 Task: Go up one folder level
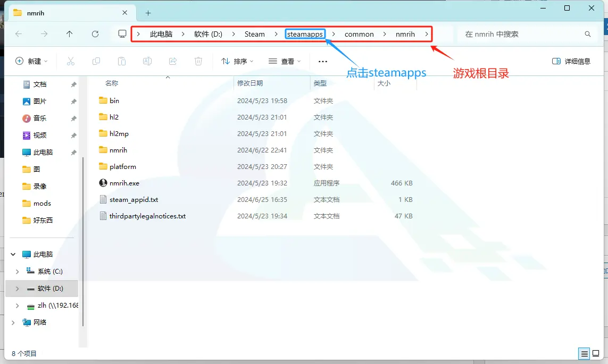[69, 34]
